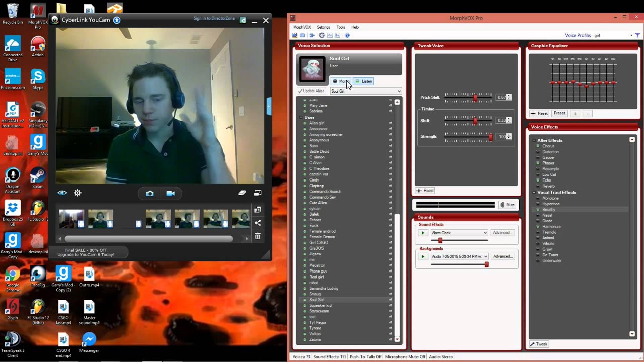The width and height of the screenshot is (644, 362).
Task: Click the YouCam eraser icon
Action: [x=242, y=193]
